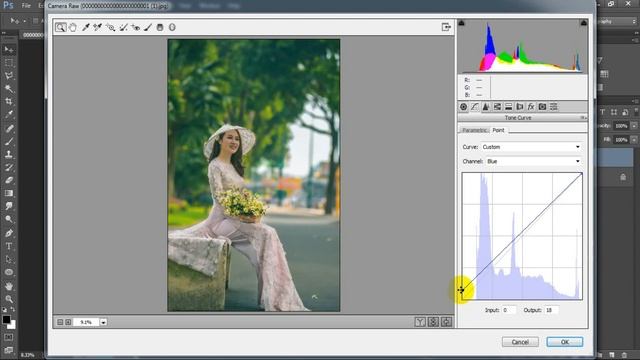
Task: Open the Basic adjustments panel icon
Action: pyautogui.click(x=463, y=107)
